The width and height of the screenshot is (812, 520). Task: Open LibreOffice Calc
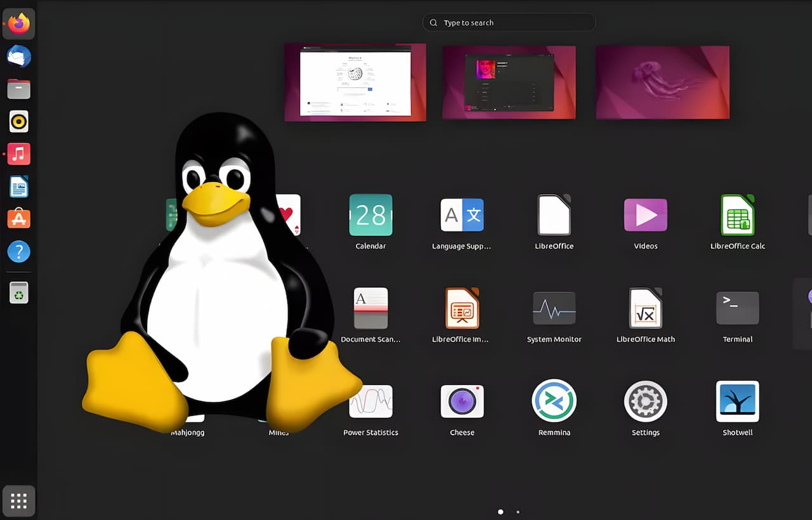click(x=737, y=216)
